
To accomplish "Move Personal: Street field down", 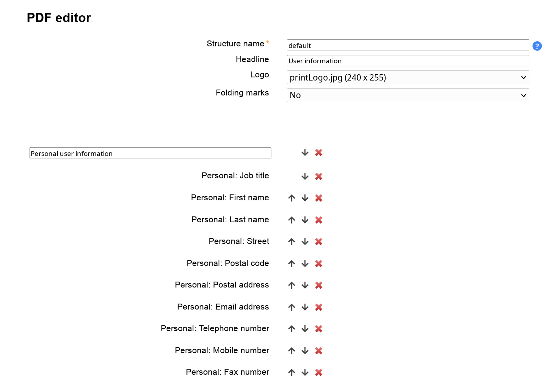I will (305, 242).
